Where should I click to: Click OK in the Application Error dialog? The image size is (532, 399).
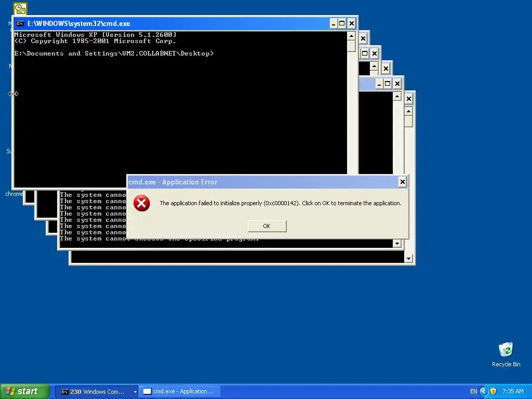click(x=267, y=226)
